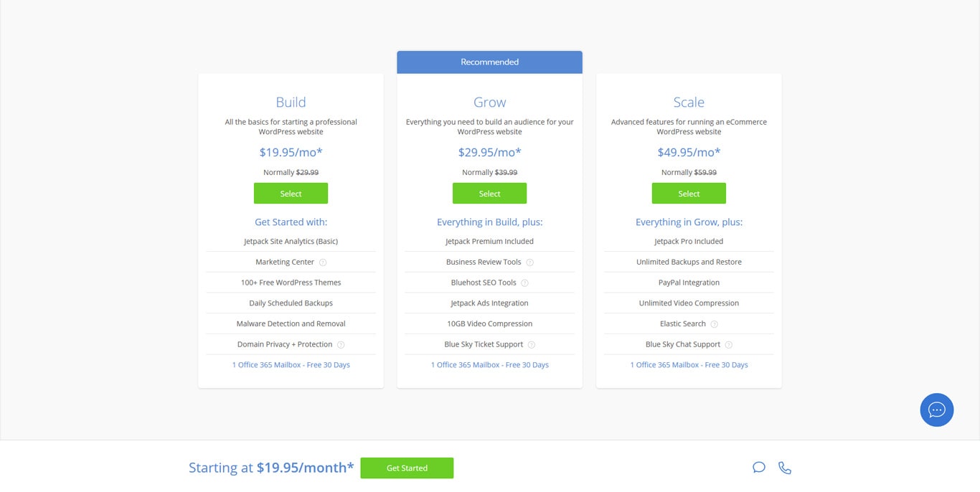Click 'Jetpack Ads Integration' row
The height and width of the screenshot is (492, 980).
(489, 303)
